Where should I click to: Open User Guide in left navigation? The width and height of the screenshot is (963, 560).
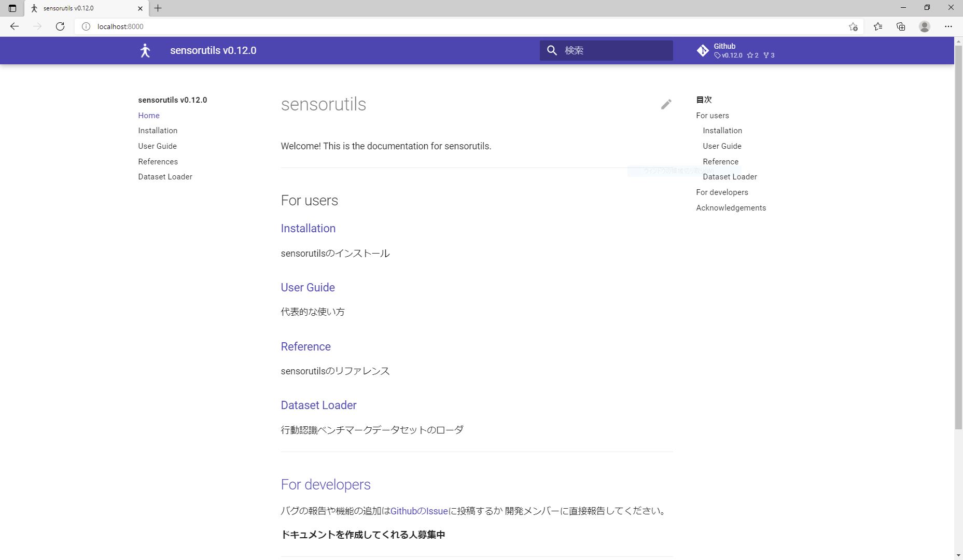click(157, 146)
